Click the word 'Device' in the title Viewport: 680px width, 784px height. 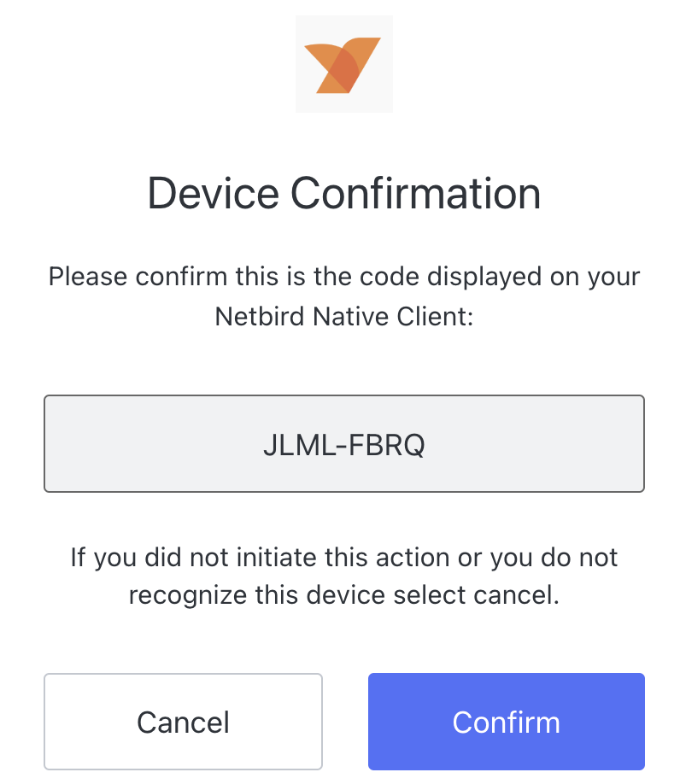point(212,193)
